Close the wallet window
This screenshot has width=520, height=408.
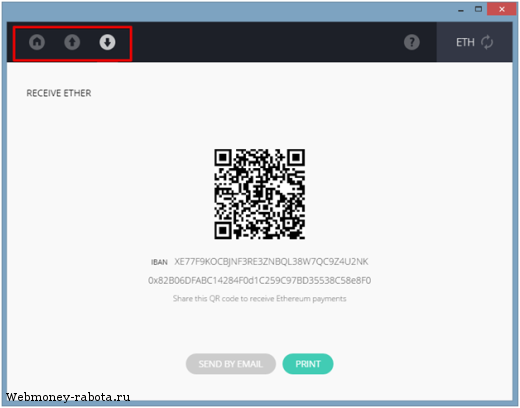coord(502,9)
